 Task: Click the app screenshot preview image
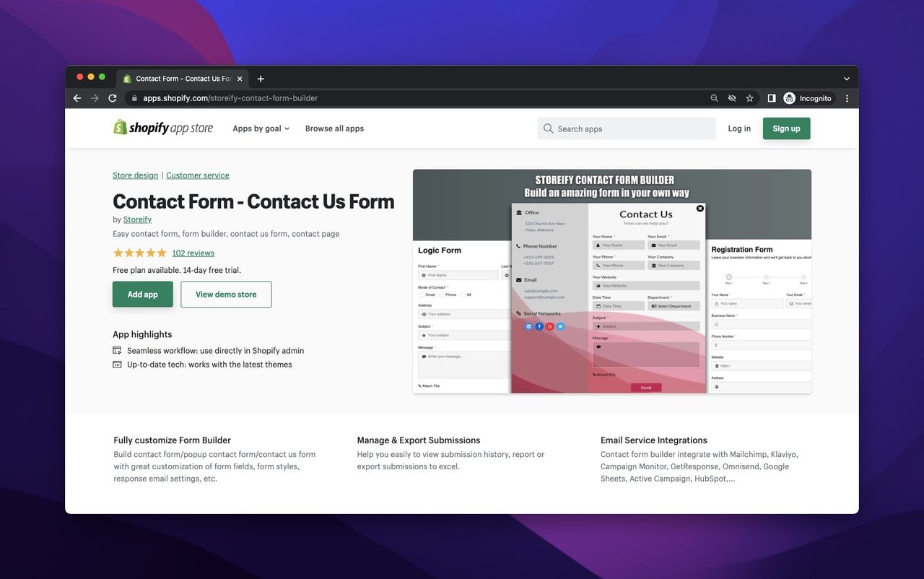[612, 282]
